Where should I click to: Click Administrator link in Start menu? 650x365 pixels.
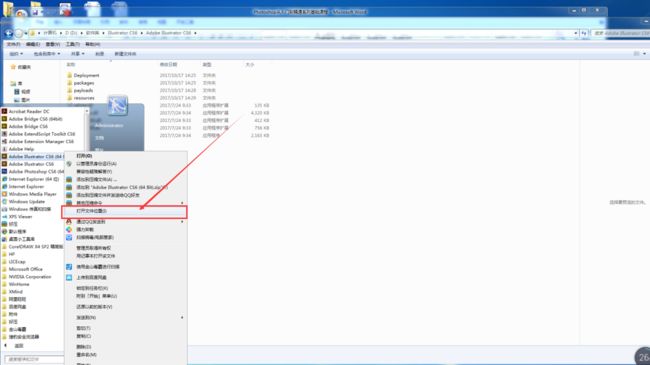(x=109, y=125)
